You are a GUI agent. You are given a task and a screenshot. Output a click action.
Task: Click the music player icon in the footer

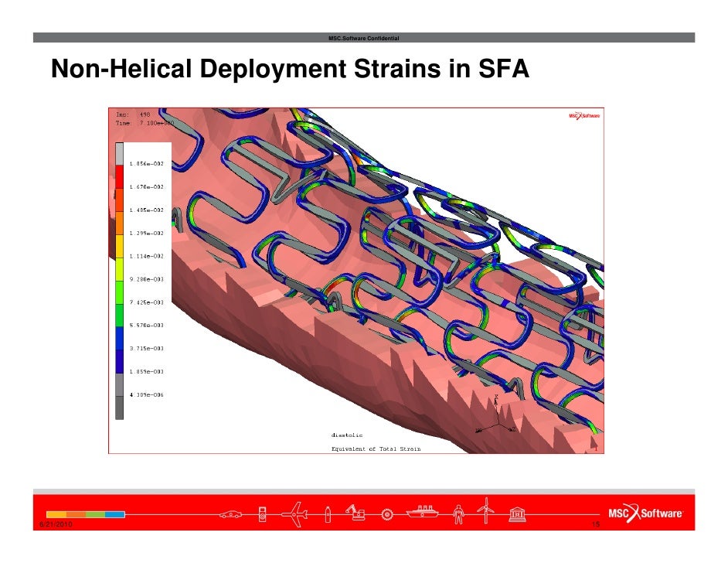click(262, 515)
